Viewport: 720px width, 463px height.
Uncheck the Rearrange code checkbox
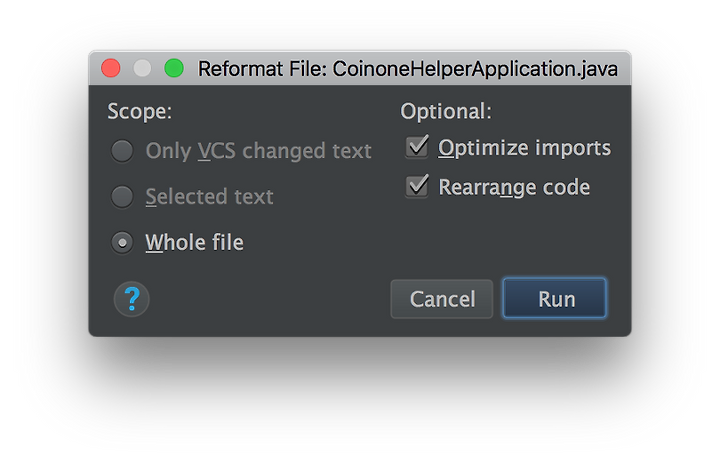coord(417,186)
